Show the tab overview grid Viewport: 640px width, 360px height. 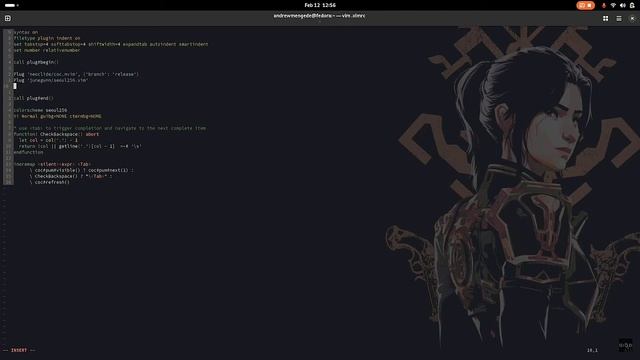[x=605, y=18]
